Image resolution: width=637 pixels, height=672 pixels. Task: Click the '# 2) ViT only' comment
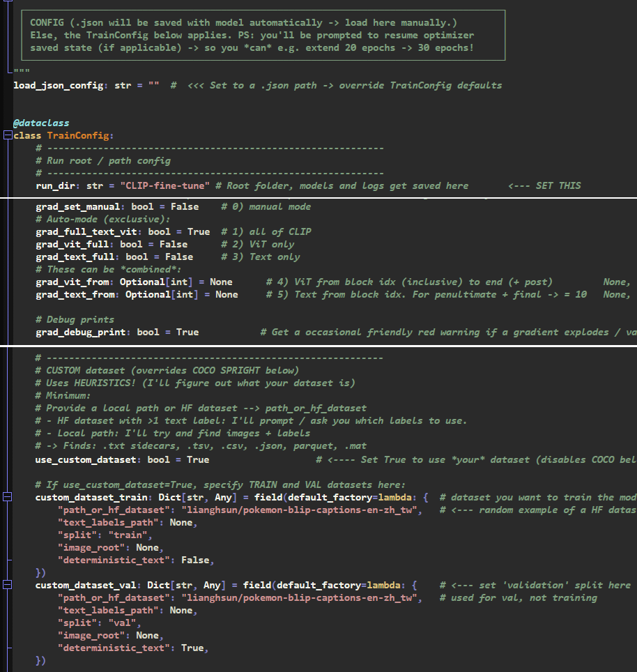(x=258, y=244)
